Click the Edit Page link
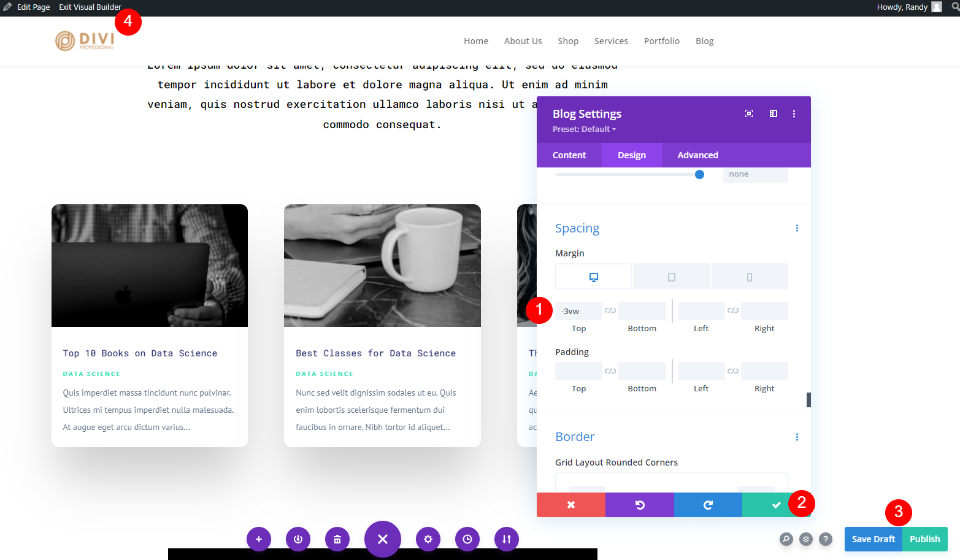 tap(34, 7)
